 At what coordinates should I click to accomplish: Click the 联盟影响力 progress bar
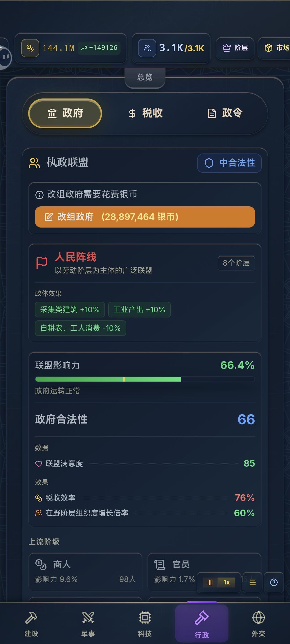tap(145, 379)
